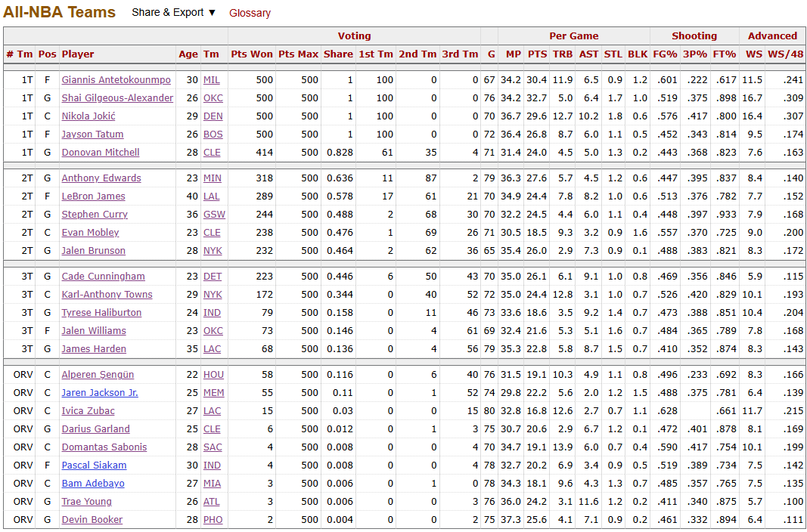Sort table by 1st Tm votes
Viewport: 807px width, 532px height.
click(376, 54)
